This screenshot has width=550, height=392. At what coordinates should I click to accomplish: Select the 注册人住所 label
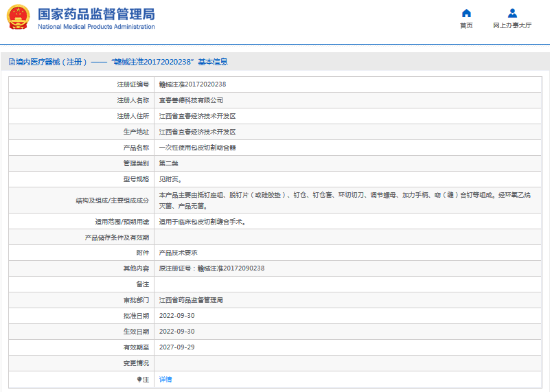[x=133, y=116]
